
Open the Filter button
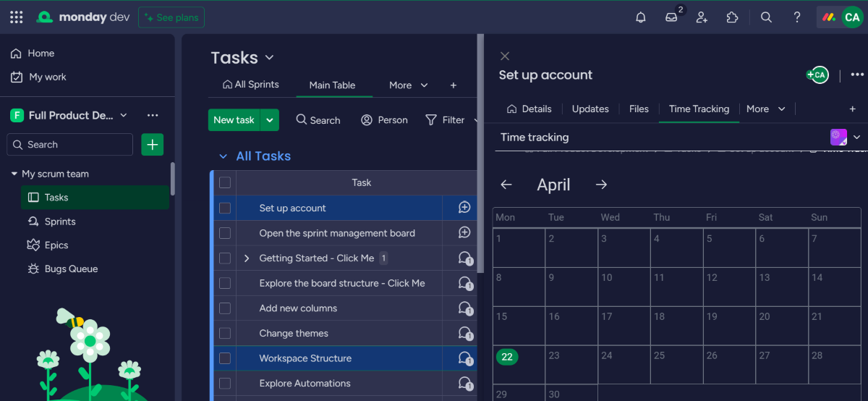click(446, 120)
